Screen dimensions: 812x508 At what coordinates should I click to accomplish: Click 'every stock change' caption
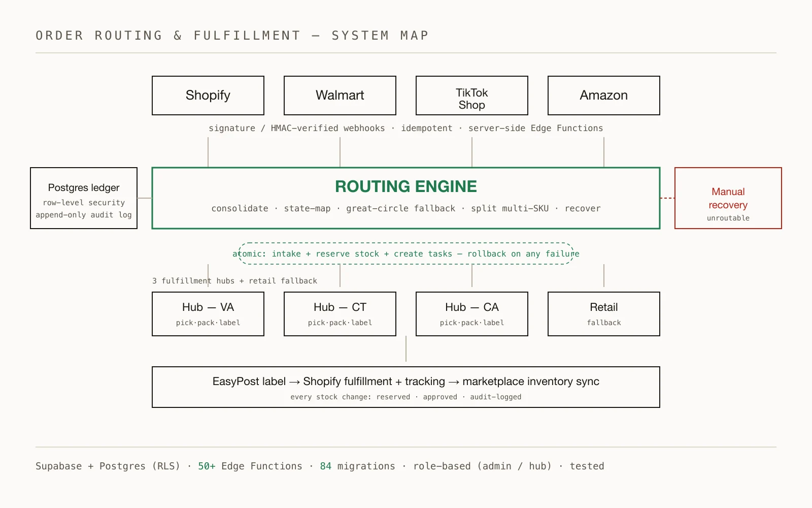click(x=406, y=397)
